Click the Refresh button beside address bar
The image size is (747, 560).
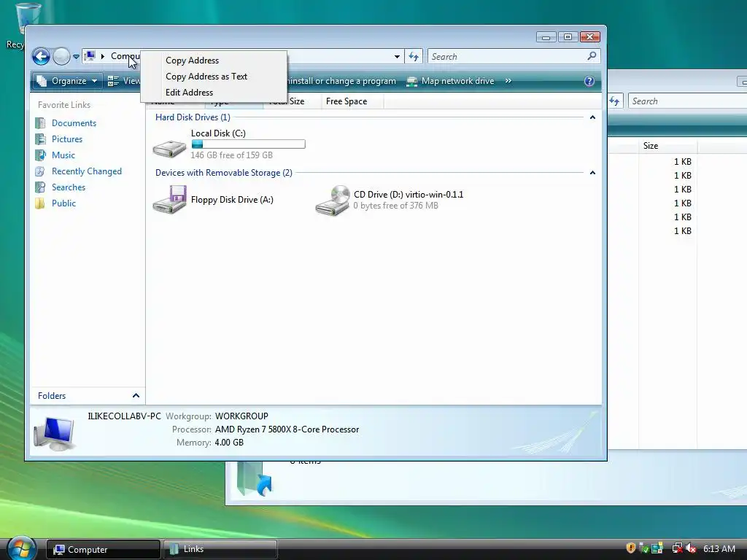[414, 57]
